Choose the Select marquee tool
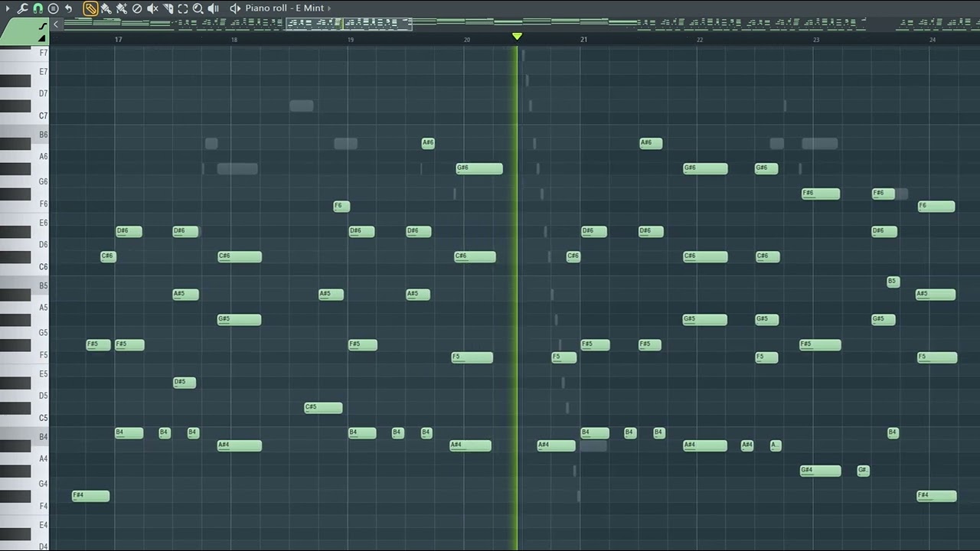This screenshot has height=551, width=980. [183, 8]
